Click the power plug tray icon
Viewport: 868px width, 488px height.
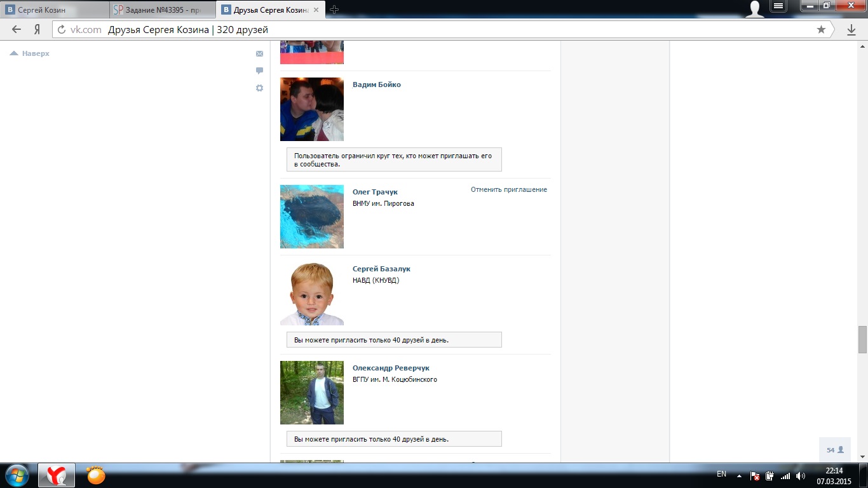click(770, 475)
